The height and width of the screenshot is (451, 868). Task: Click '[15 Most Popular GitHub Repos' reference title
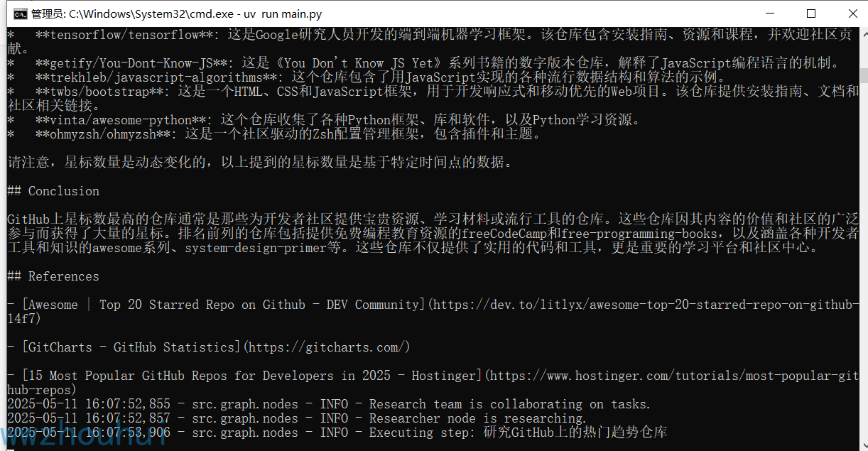tap(252, 376)
